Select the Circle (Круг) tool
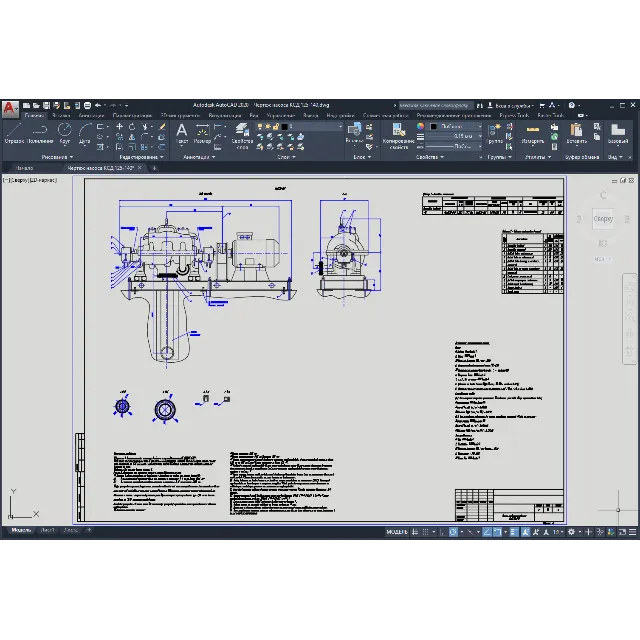This screenshot has width=640, height=640. point(64,133)
